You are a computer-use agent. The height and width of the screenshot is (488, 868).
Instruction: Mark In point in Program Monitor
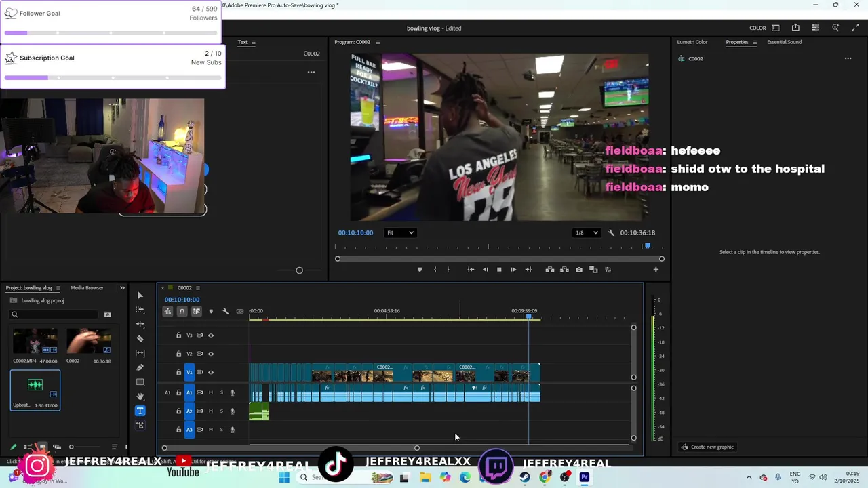[x=435, y=270]
